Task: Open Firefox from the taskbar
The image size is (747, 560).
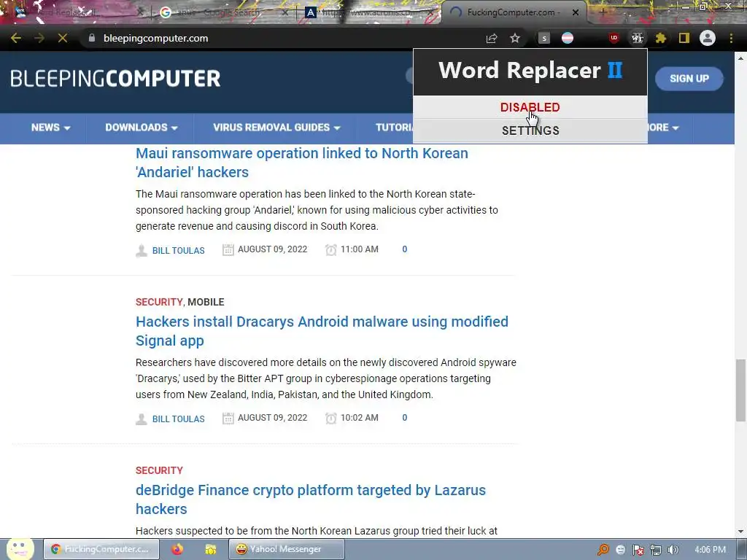Action: (x=177, y=549)
